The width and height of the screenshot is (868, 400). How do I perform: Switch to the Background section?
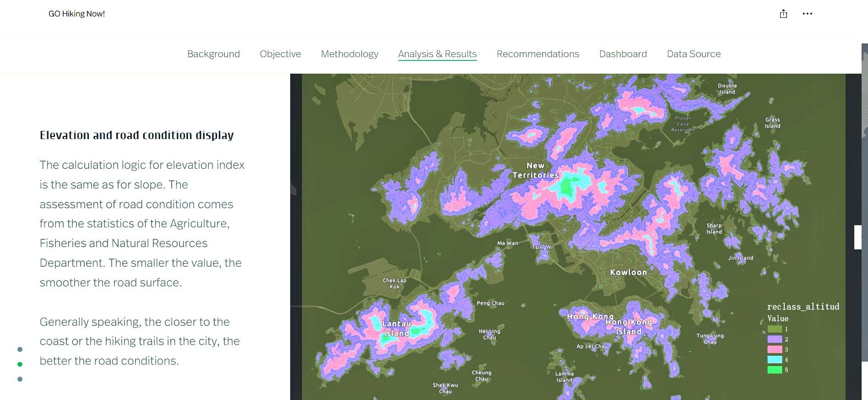click(213, 54)
